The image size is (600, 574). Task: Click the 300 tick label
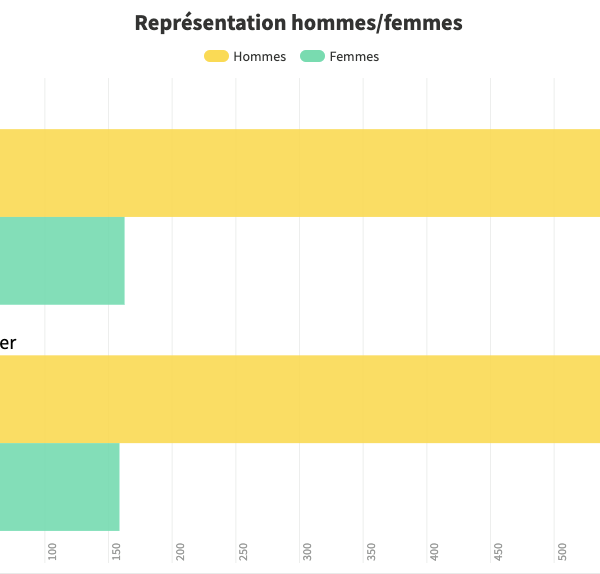(x=308, y=551)
